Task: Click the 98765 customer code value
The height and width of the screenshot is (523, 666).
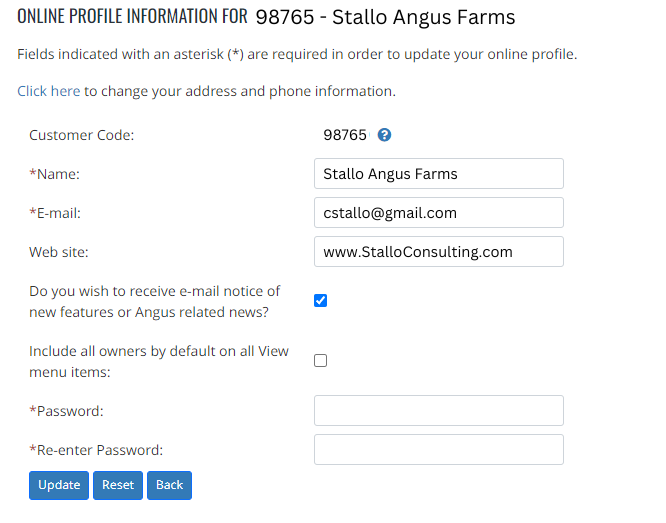Action: tap(345, 135)
